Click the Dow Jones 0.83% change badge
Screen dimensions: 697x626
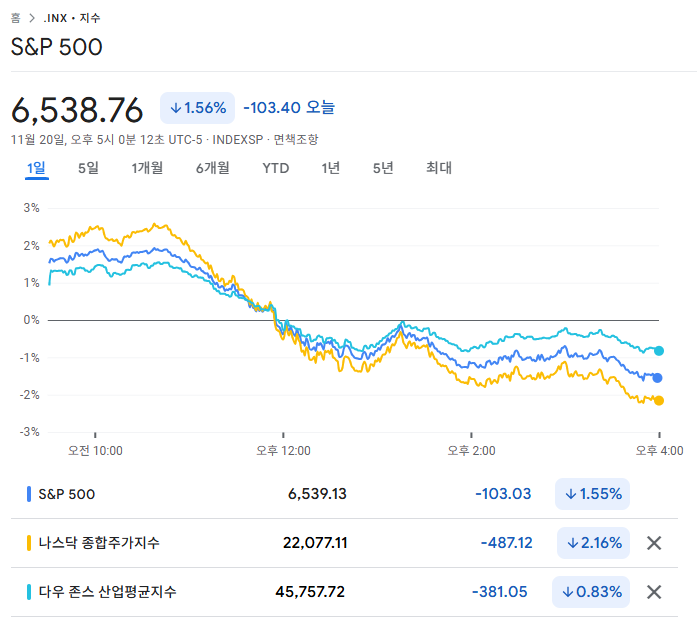(x=592, y=592)
